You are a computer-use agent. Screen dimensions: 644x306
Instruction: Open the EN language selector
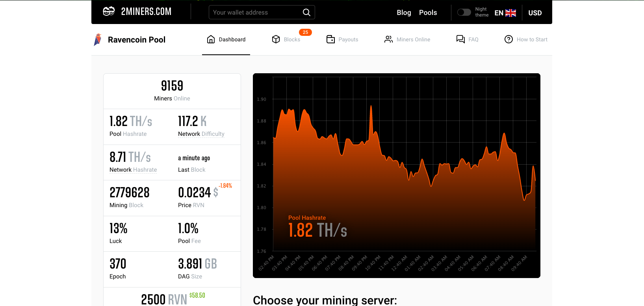click(x=505, y=13)
